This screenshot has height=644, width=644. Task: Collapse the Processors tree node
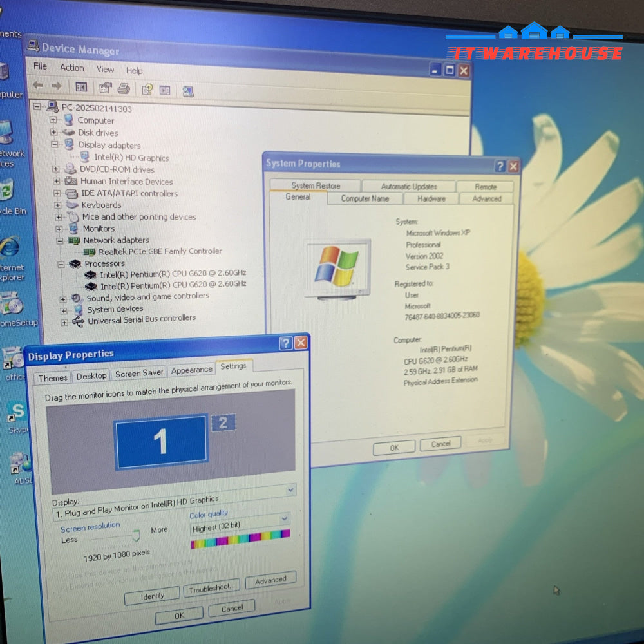click(62, 264)
